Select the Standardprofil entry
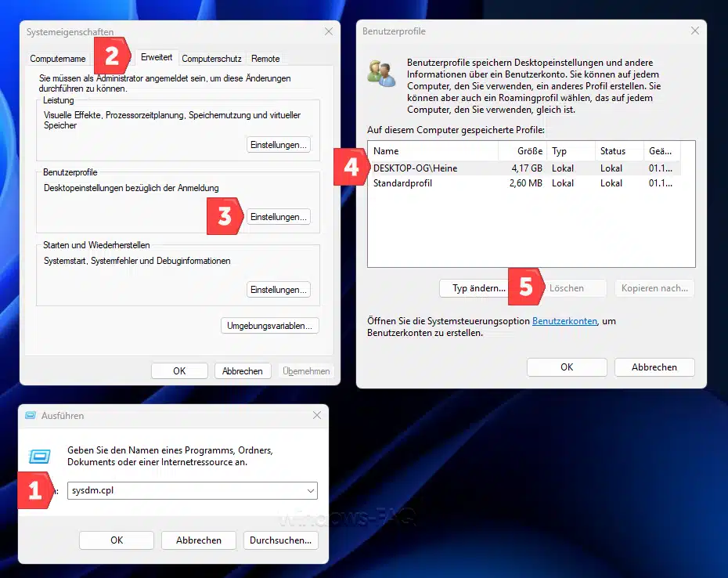 (403, 183)
